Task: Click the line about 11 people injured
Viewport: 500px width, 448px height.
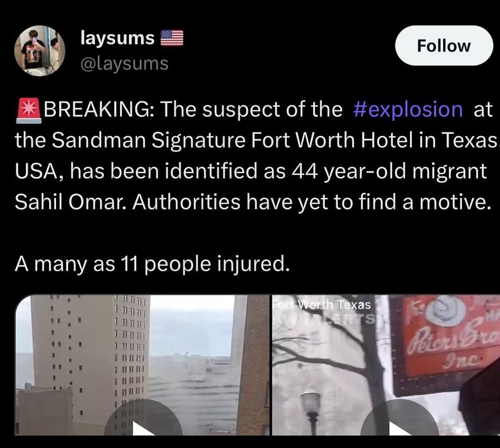Action: 152,265
